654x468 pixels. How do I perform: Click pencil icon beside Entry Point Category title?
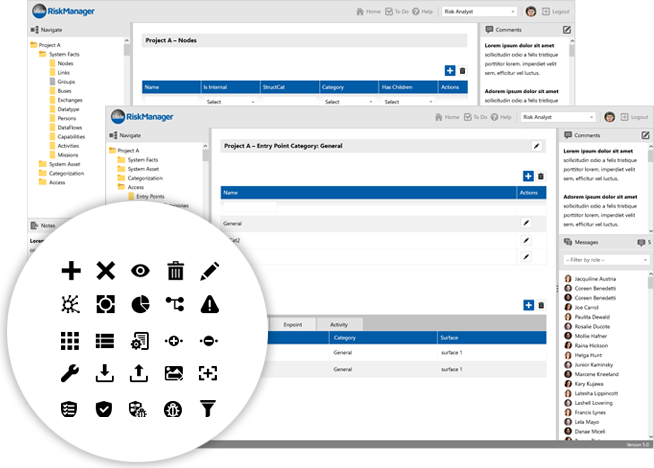pyautogui.click(x=536, y=146)
